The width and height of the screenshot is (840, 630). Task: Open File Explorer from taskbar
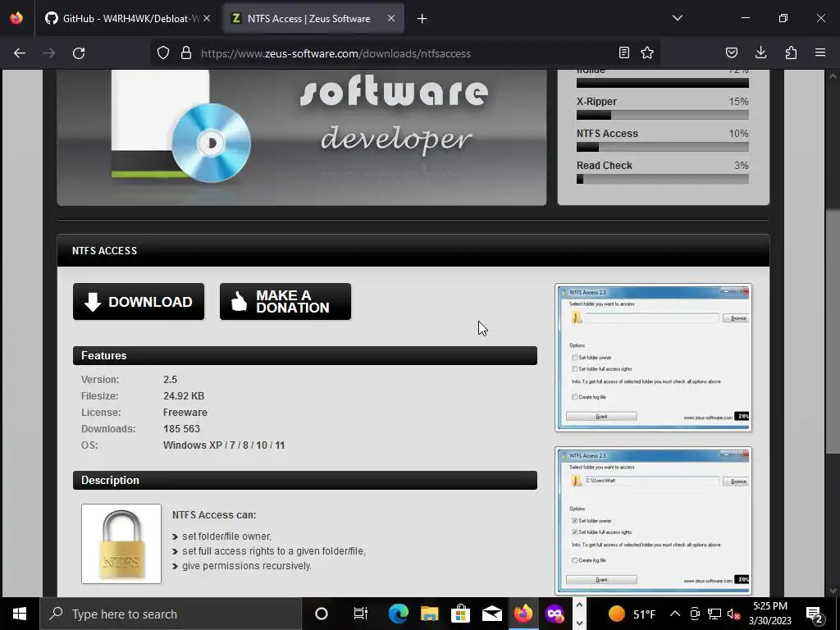(429, 614)
